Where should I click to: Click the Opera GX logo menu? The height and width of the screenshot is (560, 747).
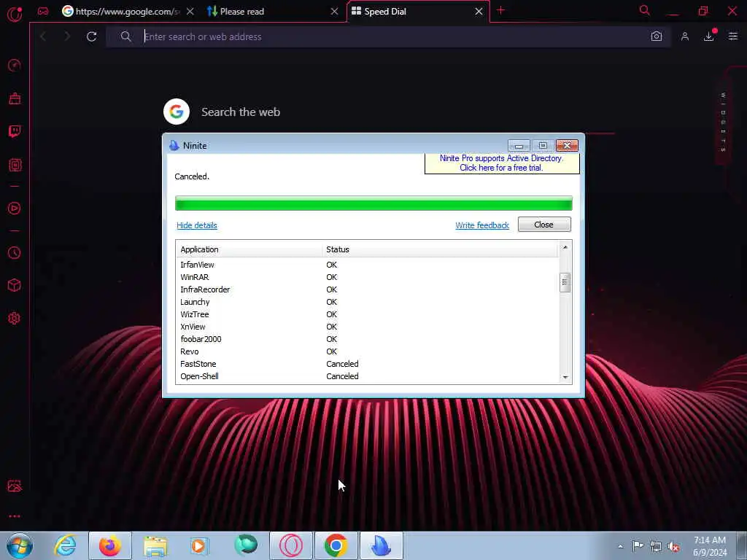coord(15,14)
